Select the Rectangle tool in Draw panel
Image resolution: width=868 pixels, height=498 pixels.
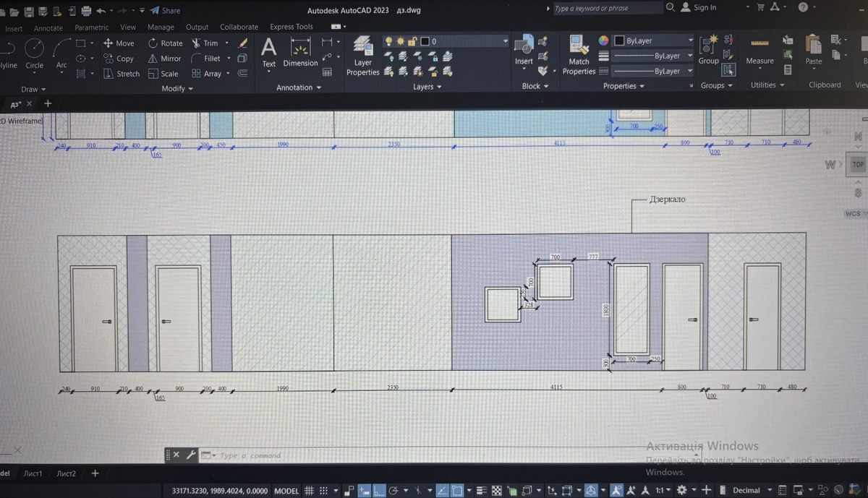81,43
